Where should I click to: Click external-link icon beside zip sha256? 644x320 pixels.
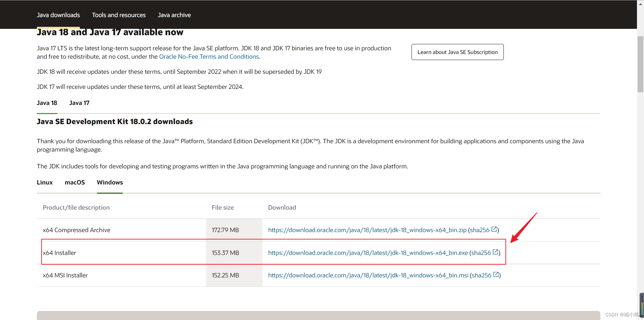pyautogui.click(x=494, y=229)
